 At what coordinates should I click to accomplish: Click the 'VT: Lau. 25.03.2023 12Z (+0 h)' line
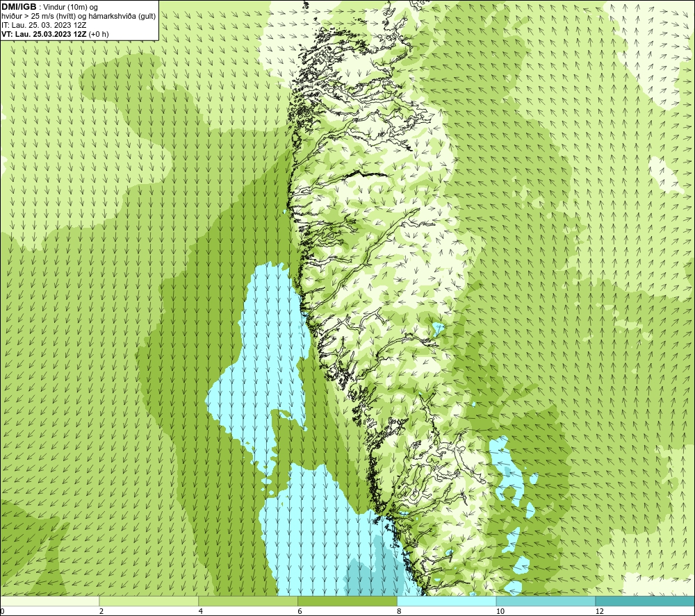point(54,34)
